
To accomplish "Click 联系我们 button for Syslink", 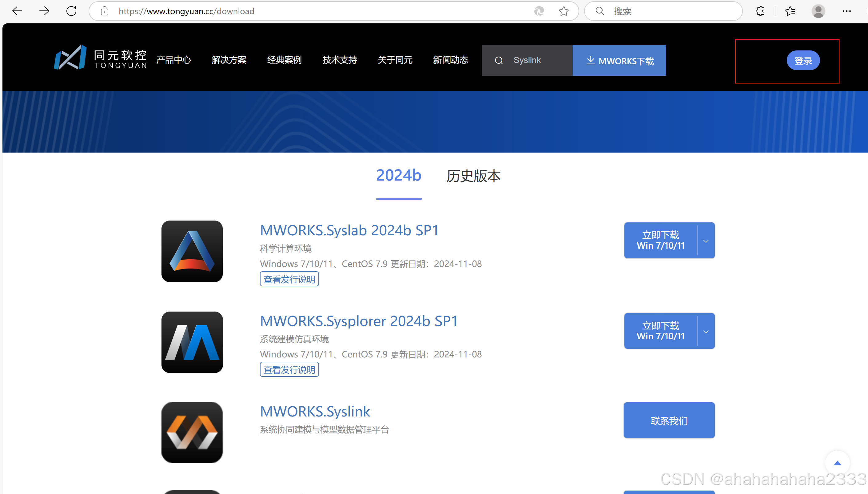I will pos(669,421).
